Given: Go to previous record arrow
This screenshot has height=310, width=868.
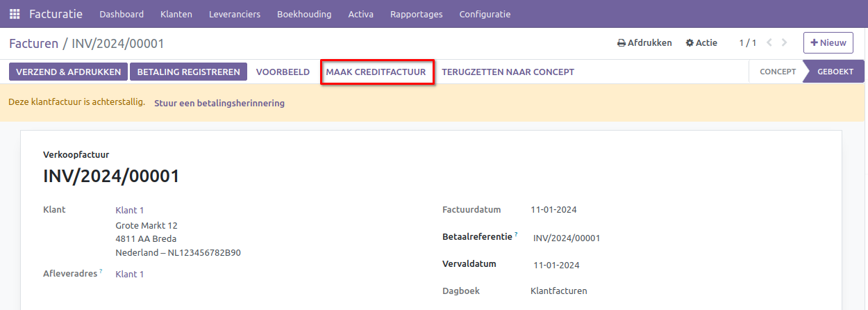Looking at the screenshot, I should point(769,43).
